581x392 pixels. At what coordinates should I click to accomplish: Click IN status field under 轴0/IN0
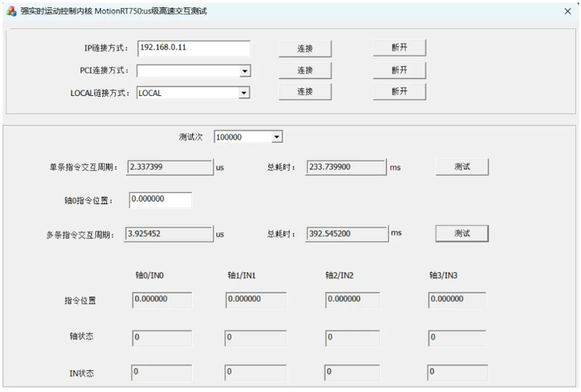pyautogui.click(x=161, y=373)
